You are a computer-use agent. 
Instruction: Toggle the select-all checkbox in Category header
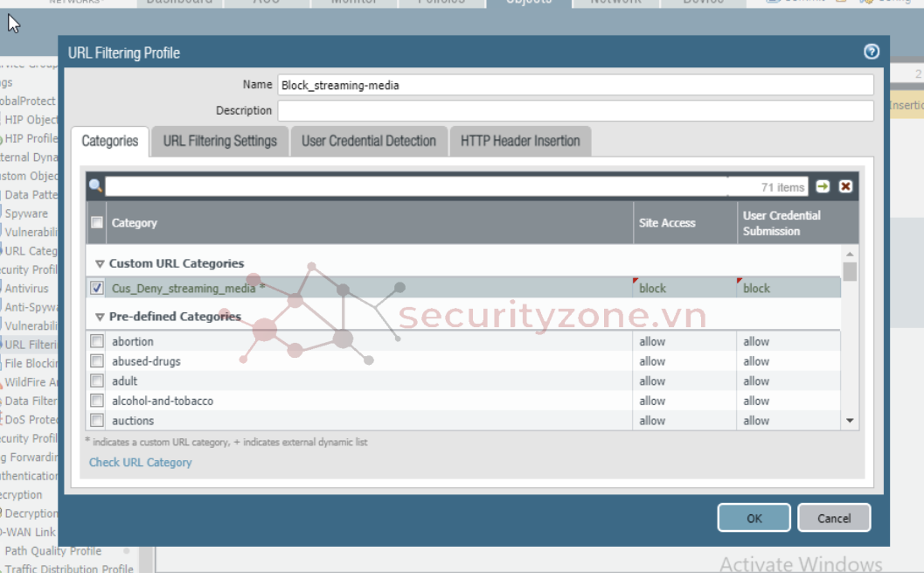[97, 223]
